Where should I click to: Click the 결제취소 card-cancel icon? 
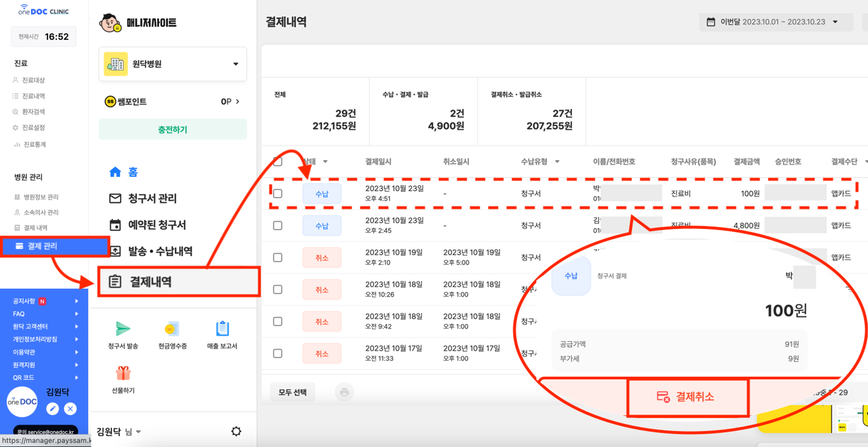click(x=663, y=397)
